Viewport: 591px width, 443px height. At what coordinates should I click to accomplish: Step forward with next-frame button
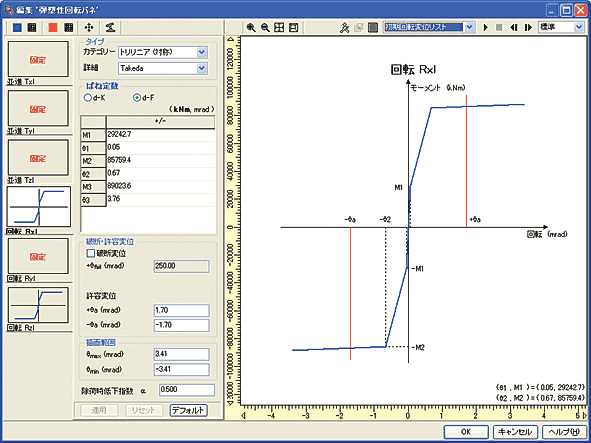point(528,28)
